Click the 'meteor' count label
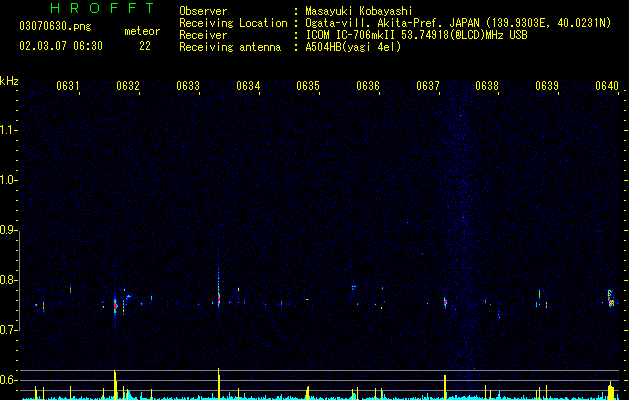The image size is (629, 400). tap(142, 31)
